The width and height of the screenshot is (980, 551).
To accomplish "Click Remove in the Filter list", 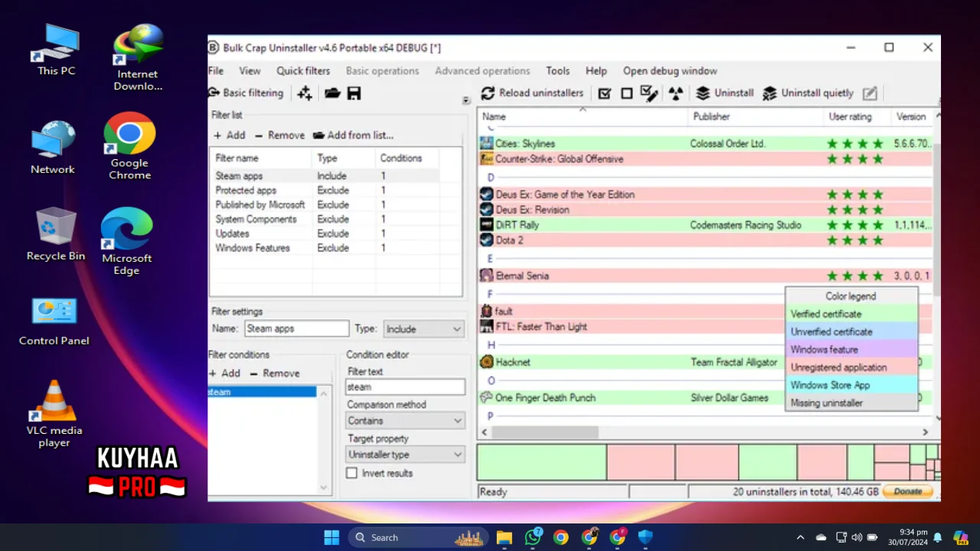I will coord(279,135).
